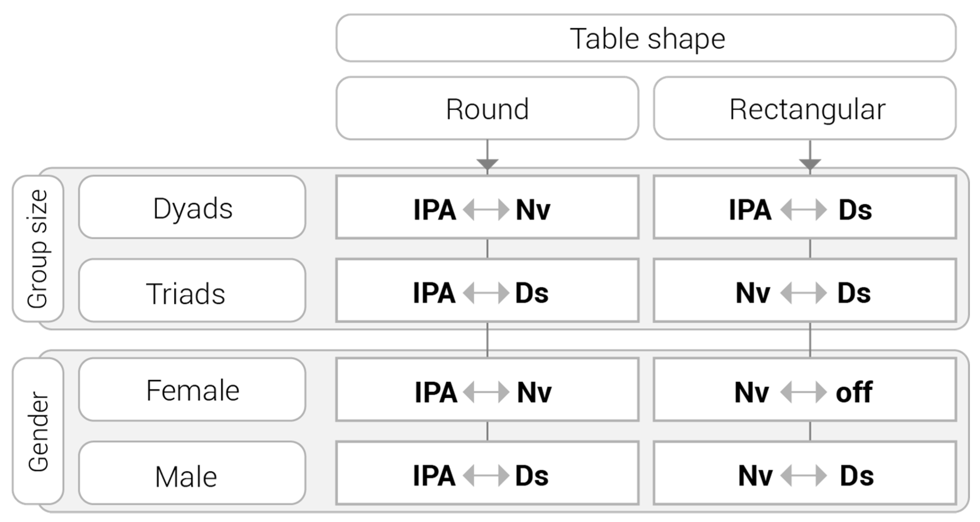Click the double arrow in Round Male cell
The image size is (980, 522).
[x=486, y=475]
